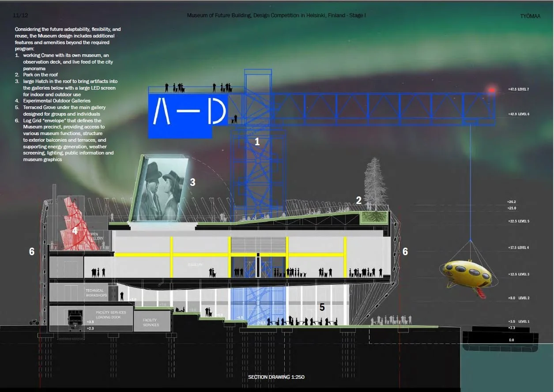Click callout number 5 in the terraced grove
The height and width of the screenshot is (392, 554).
click(322, 306)
